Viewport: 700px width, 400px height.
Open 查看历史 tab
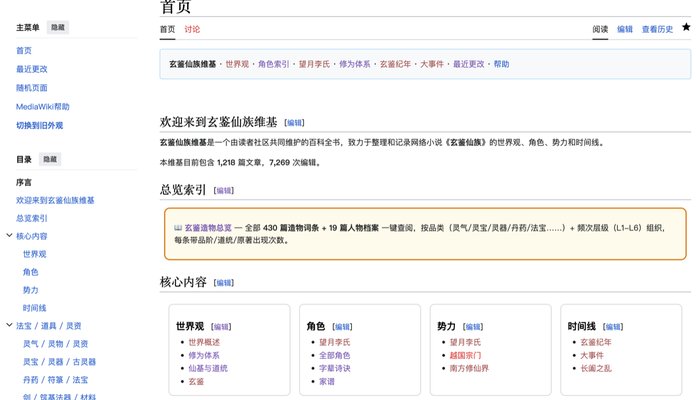[657, 29]
